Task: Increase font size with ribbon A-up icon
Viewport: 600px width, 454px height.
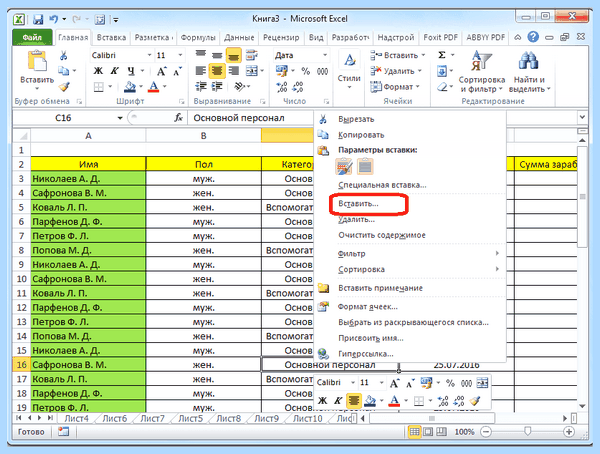Action: tap(161, 71)
